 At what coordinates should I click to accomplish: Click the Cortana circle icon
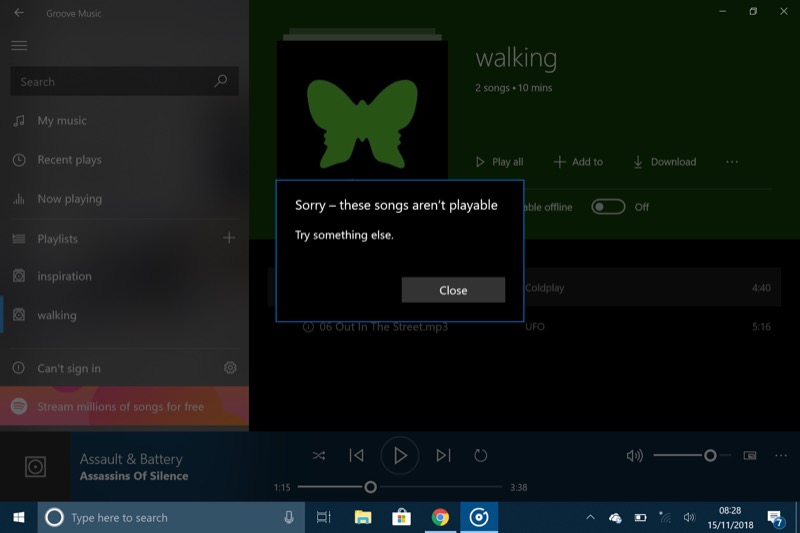tap(54, 518)
